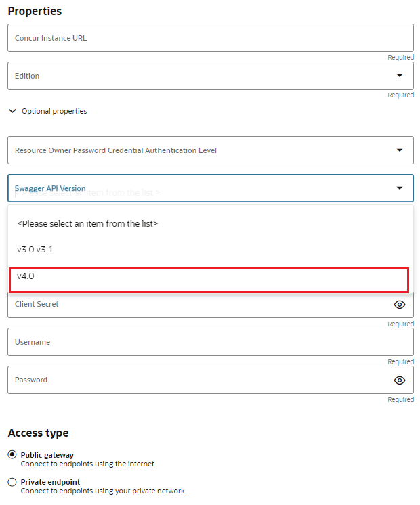Open the Edition dropdown field

coord(203,76)
